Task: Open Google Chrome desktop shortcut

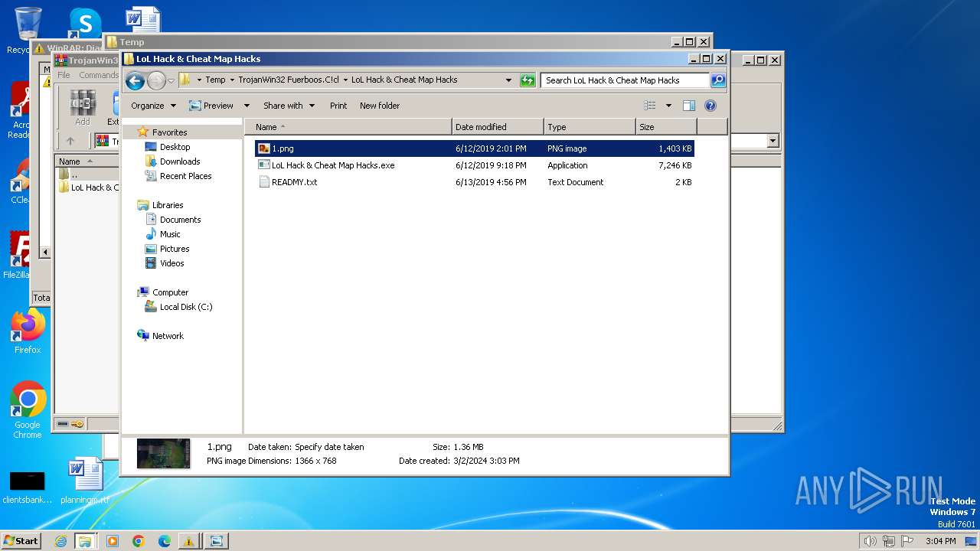Action: [x=28, y=410]
